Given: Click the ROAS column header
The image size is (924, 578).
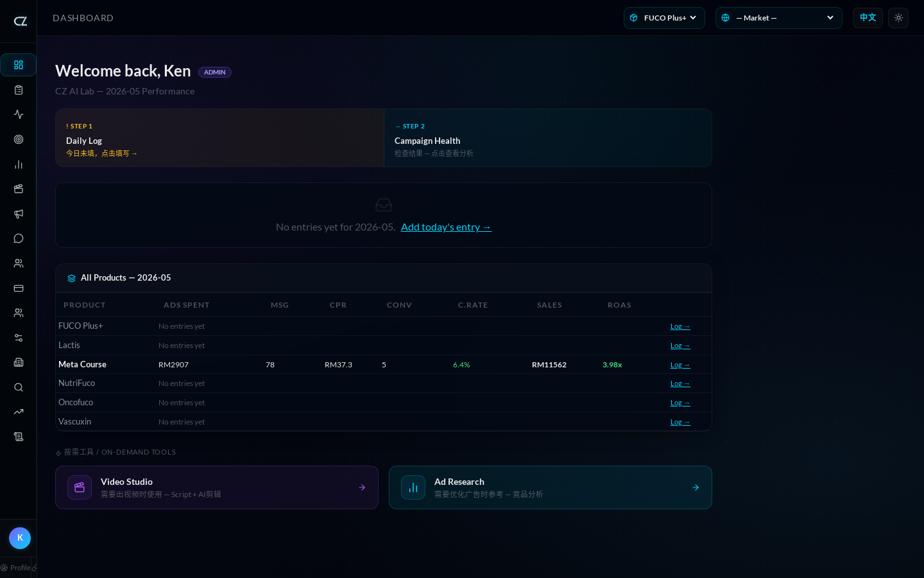Looking at the screenshot, I should click(x=620, y=305).
